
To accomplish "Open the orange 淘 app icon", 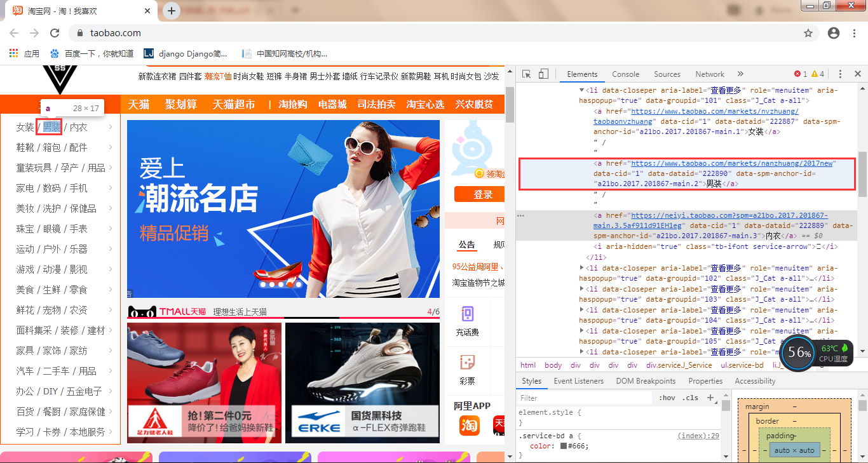I will point(470,424).
